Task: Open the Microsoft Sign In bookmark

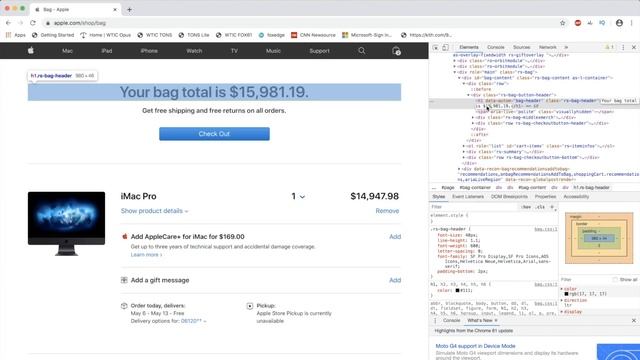Action: click(x=367, y=35)
